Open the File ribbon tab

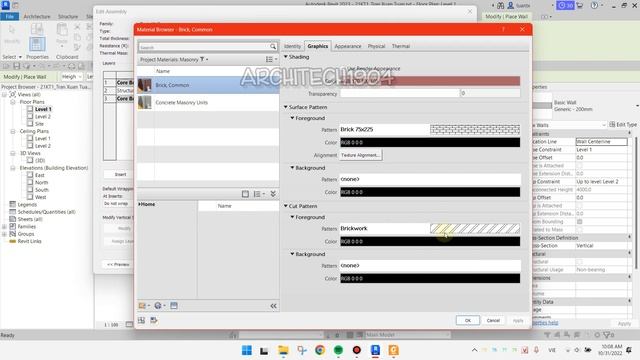[x=9, y=16]
